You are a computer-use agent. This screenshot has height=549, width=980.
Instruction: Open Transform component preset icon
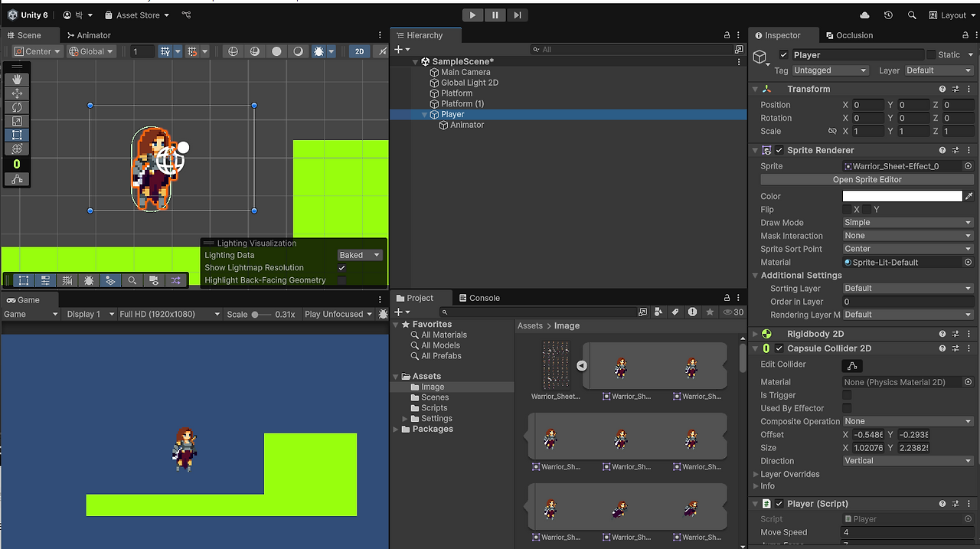coord(955,89)
